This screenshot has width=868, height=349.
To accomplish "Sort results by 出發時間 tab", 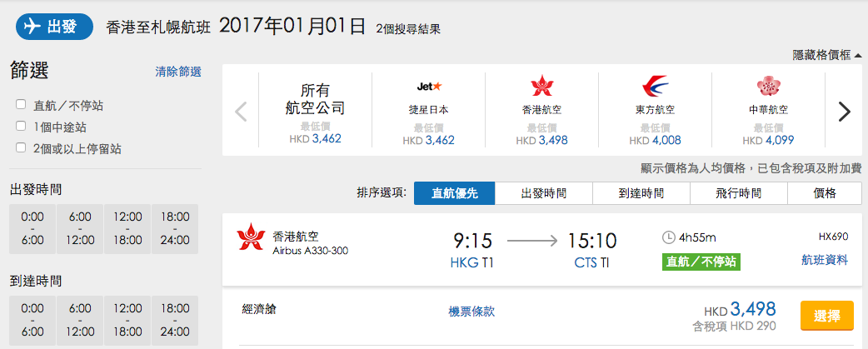I will pyautogui.click(x=544, y=193).
